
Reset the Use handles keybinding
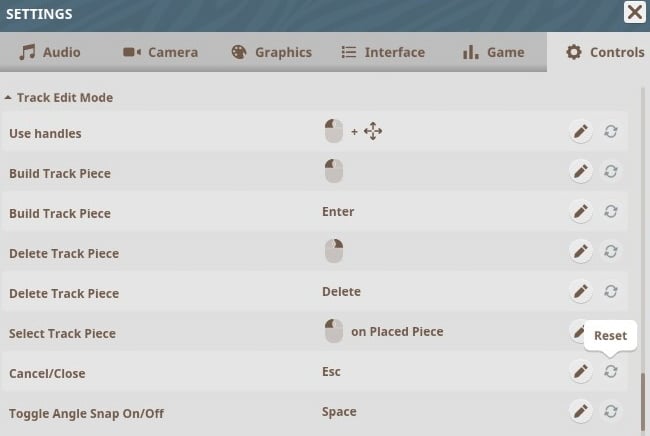[610, 132]
